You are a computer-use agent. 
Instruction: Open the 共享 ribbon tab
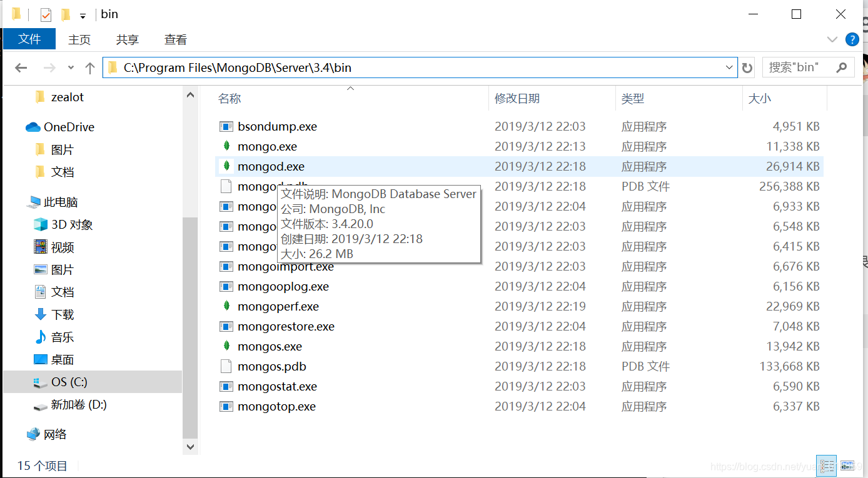128,39
